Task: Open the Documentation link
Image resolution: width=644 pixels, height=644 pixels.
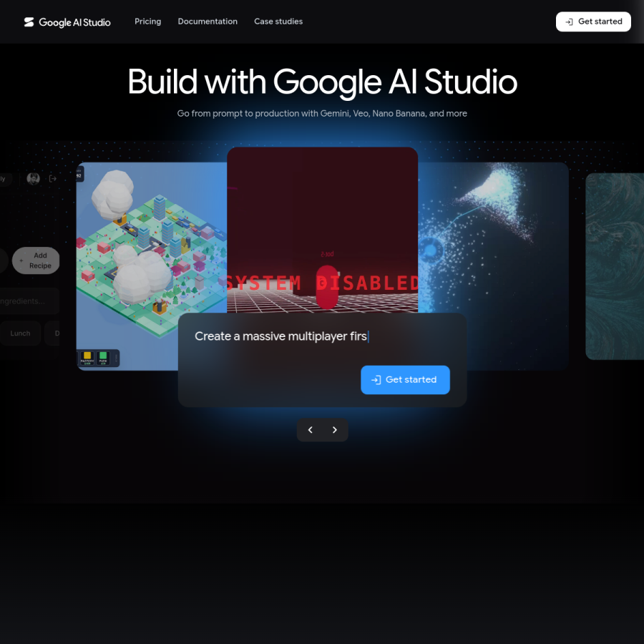Action: tap(208, 21)
